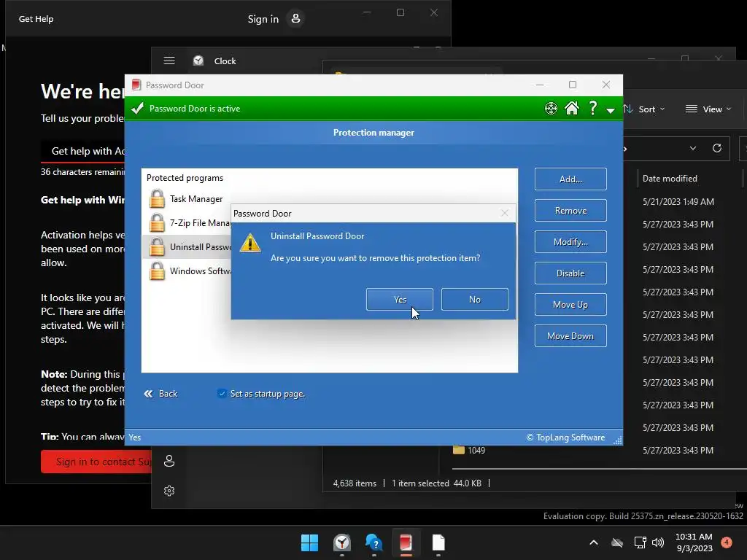The height and width of the screenshot is (560, 747).
Task: Click the globe language icon
Action: click(x=551, y=109)
